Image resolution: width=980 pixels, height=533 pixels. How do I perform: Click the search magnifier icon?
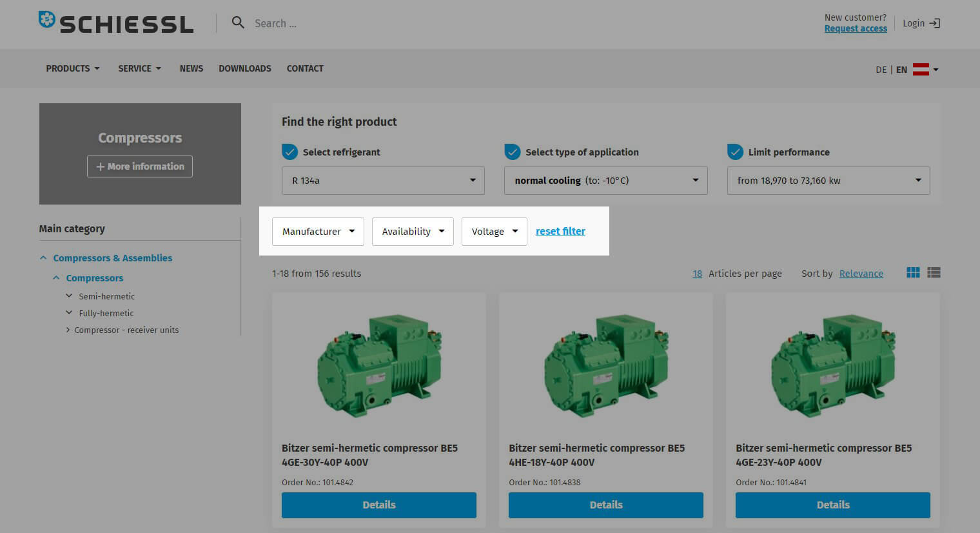(238, 23)
